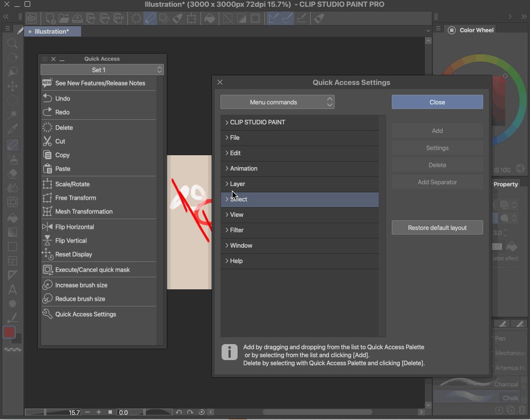Select the Gradient tool
Viewport: 530px width, 420px height.
[x=13, y=232]
